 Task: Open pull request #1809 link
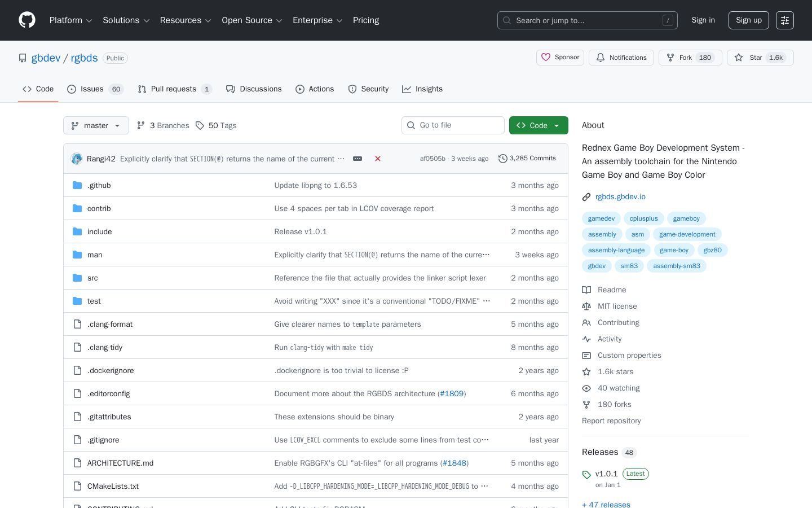(452, 393)
